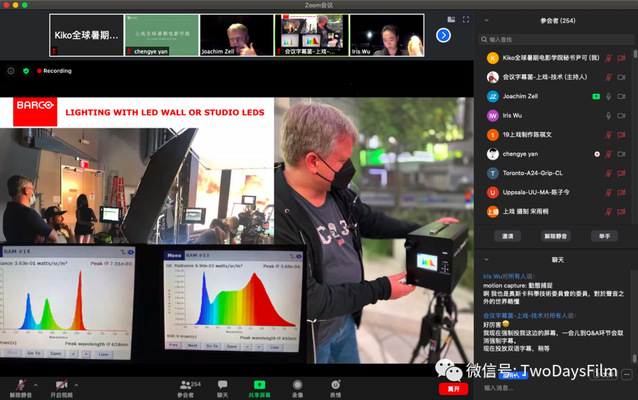Click the green share screen icon
This screenshot has width=638, height=400.
coord(260,384)
